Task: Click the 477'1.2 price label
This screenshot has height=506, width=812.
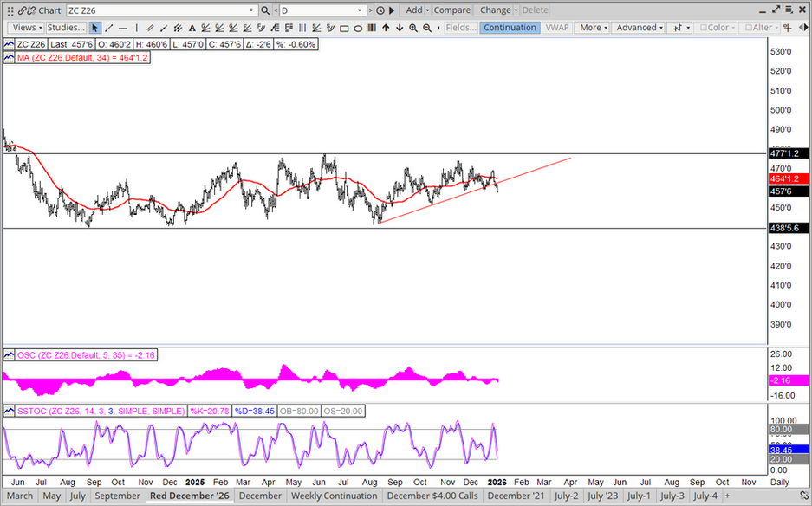Action: [789, 154]
